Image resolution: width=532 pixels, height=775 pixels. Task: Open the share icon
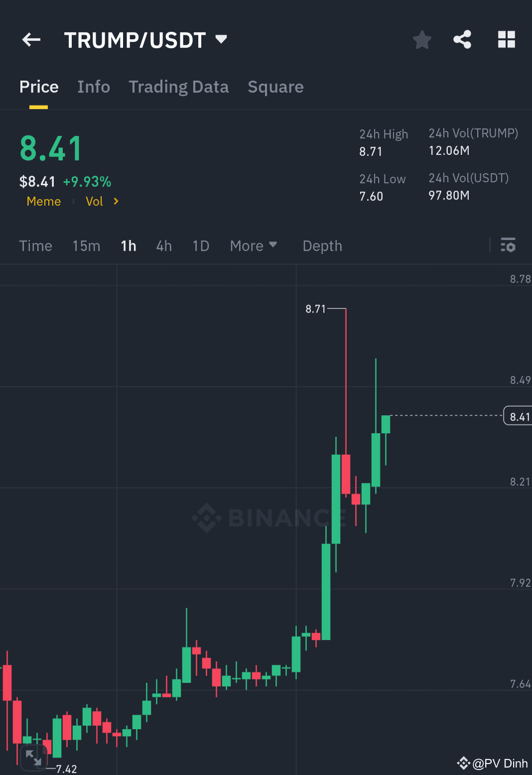pos(462,39)
